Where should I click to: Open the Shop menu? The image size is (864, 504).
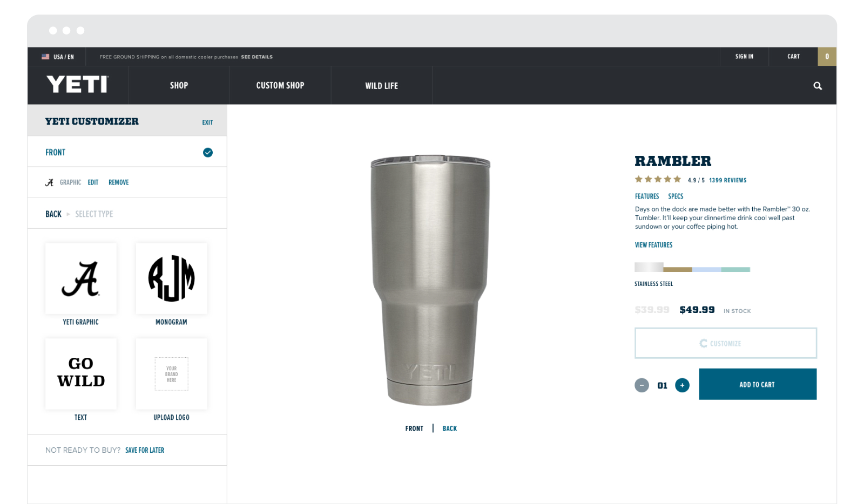[x=179, y=85]
